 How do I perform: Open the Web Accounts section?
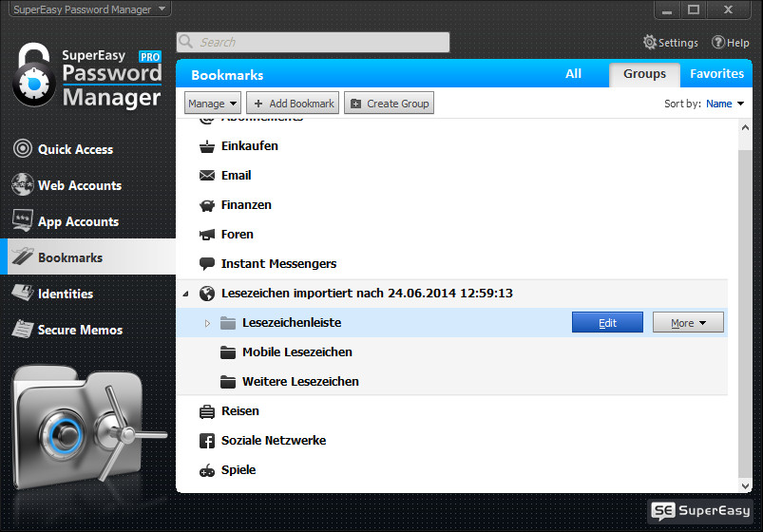point(87,185)
